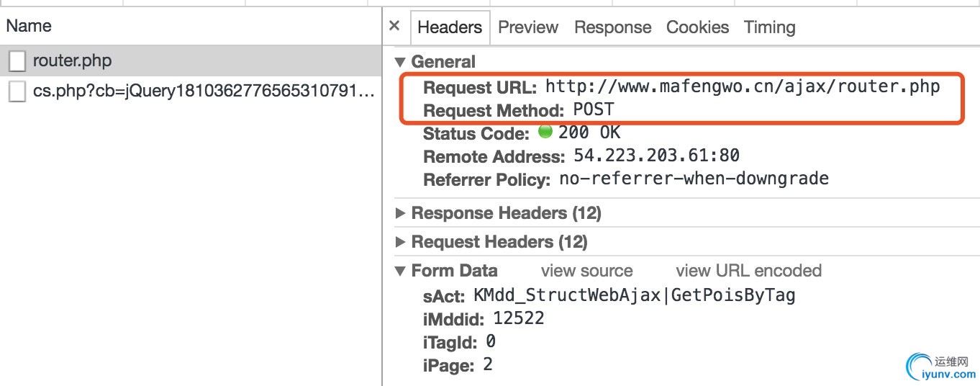This screenshot has width=980, height=386.
Task: Click the Request URL value text
Action: (x=743, y=87)
